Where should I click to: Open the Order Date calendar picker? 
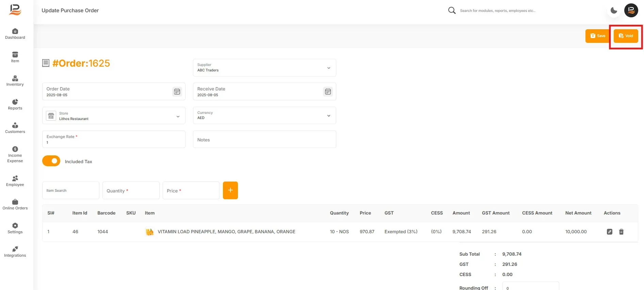(x=177, y=91)
